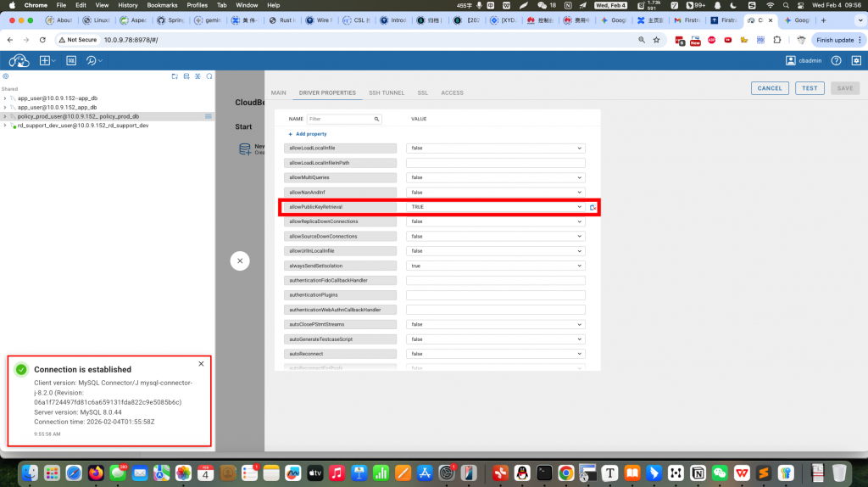Viewport: 868px width, 487px height.
Task: Switch to the MAIN tab
Action: point(278,92)
